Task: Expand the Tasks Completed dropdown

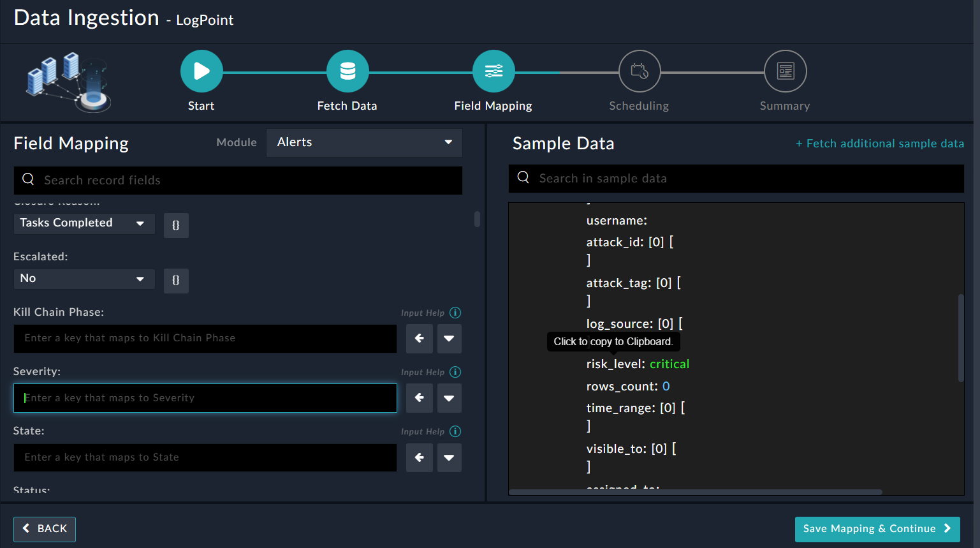Action: 84,223
